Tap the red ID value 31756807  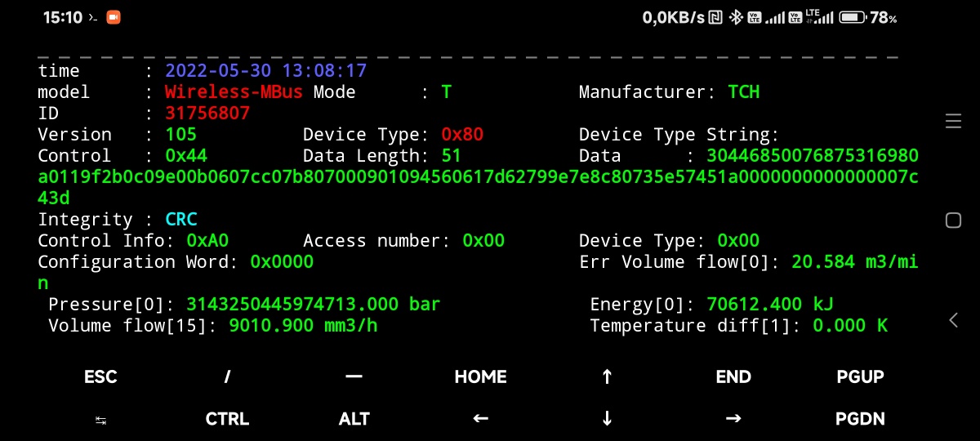point(207,114)
